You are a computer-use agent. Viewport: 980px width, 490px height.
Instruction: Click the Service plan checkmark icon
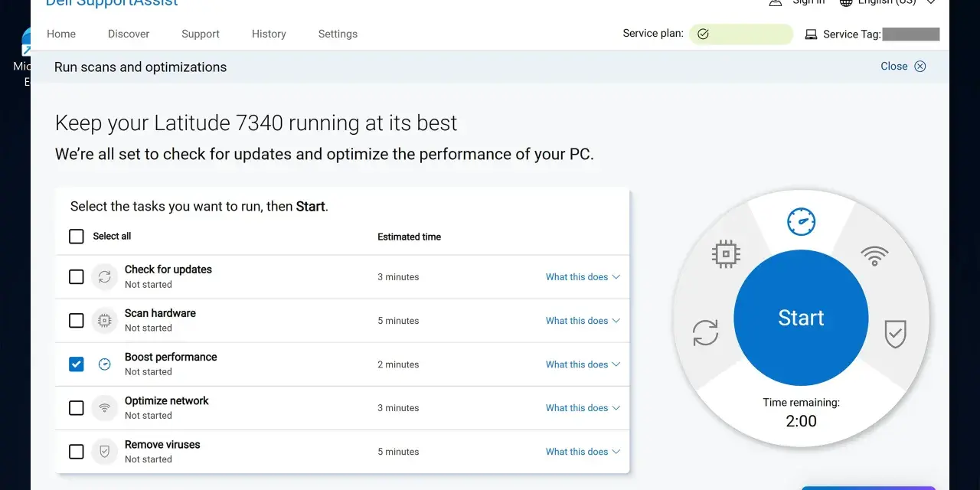(703, 34)
